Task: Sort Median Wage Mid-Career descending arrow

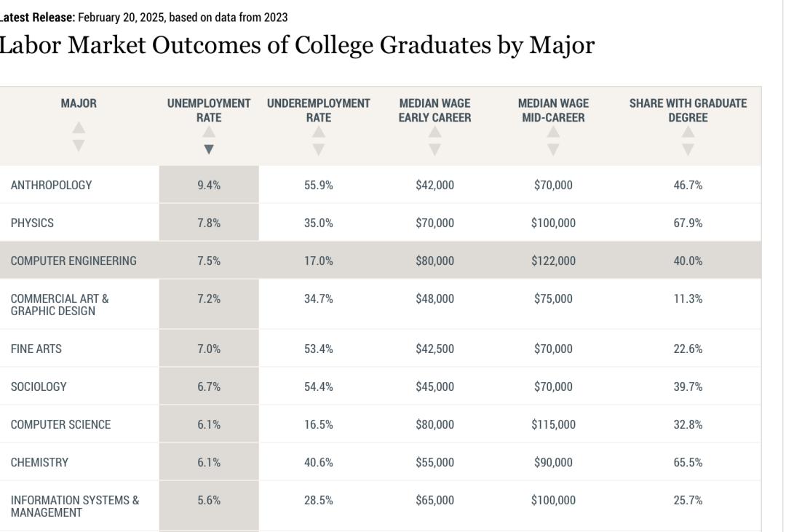Action: pyautogui.click(x=553, y=149)
